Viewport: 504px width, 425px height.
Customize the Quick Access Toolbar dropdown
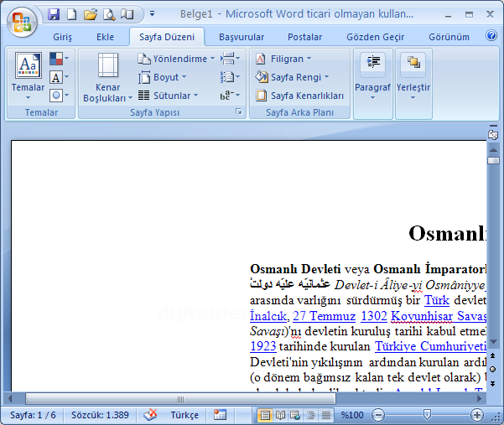pyautogui.click(x=152, y=13)
